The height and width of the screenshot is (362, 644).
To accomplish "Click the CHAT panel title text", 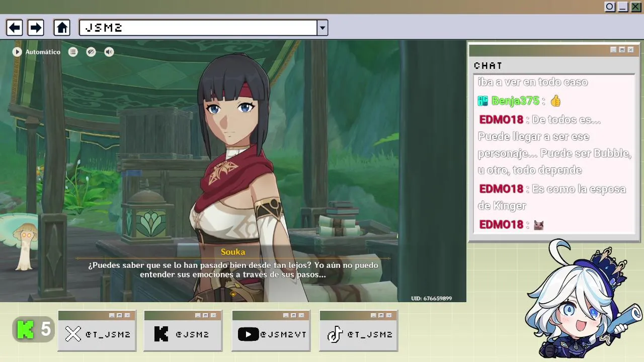I will tap(488, 66).
